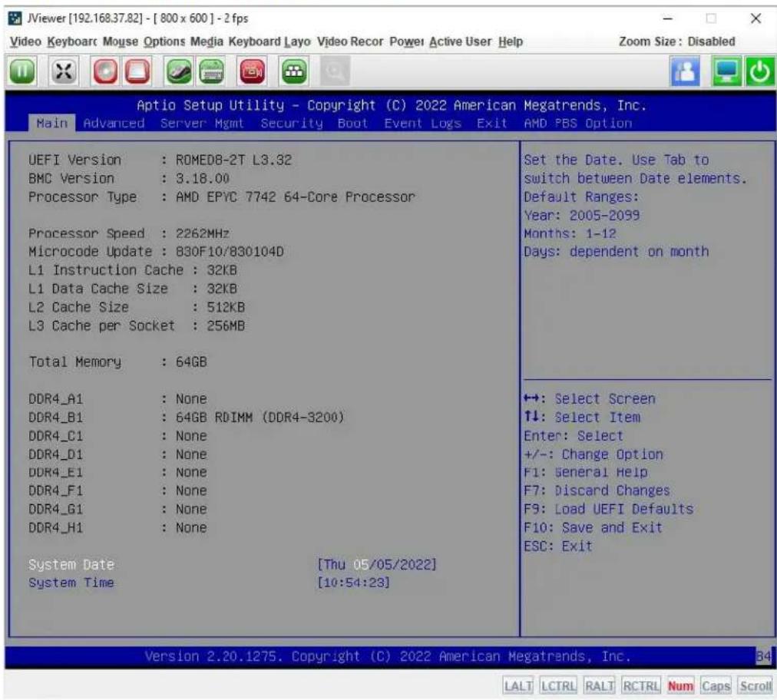777x700 pixels.
Task: Toggle the Num lock indicator
Action: [680, 686]
